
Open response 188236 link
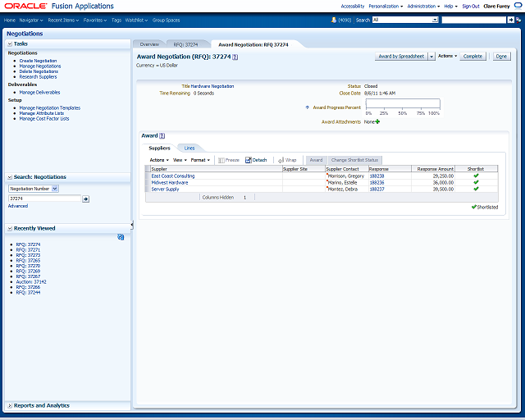click(x=377, y=183)
